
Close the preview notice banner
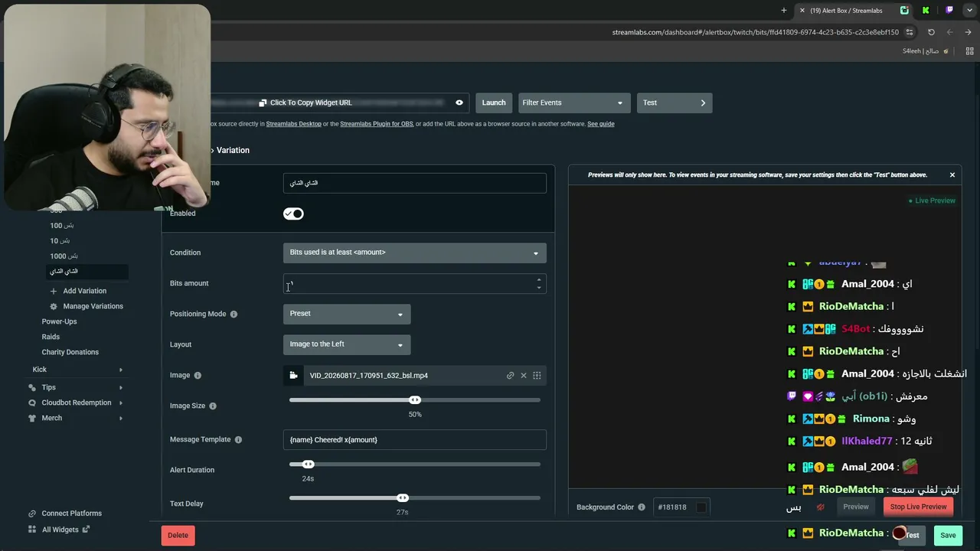point(952,175)
